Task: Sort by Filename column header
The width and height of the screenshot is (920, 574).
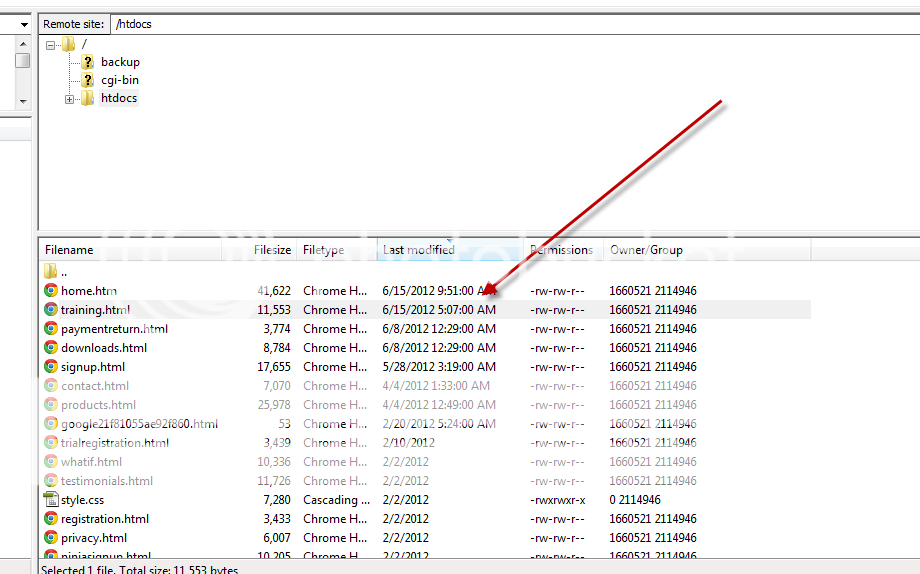Action: coord(130,249)
